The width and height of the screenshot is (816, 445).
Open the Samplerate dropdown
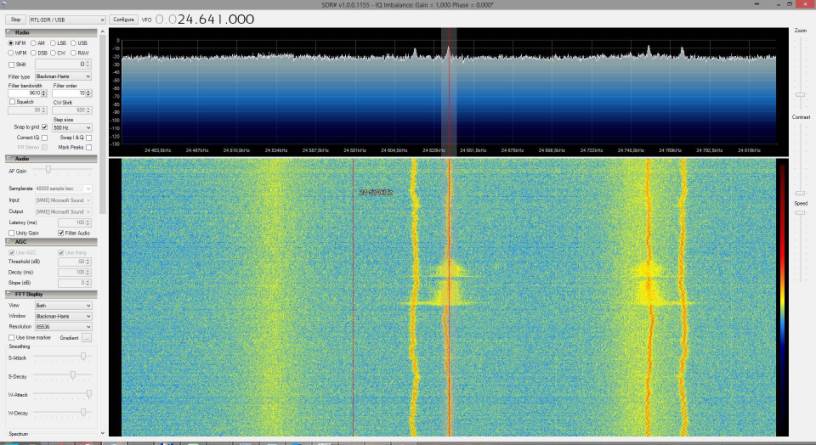pos(63,188)
